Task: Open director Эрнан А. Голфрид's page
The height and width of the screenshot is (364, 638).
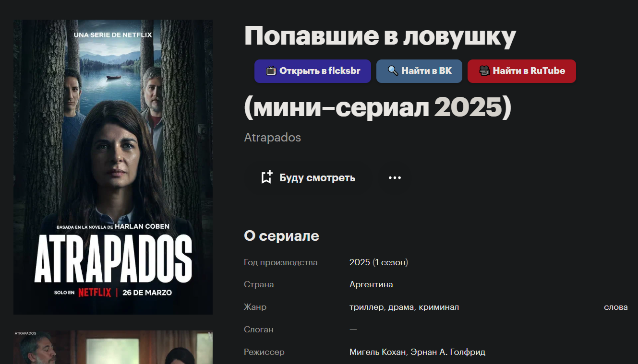Action: [x=447, y=352]
